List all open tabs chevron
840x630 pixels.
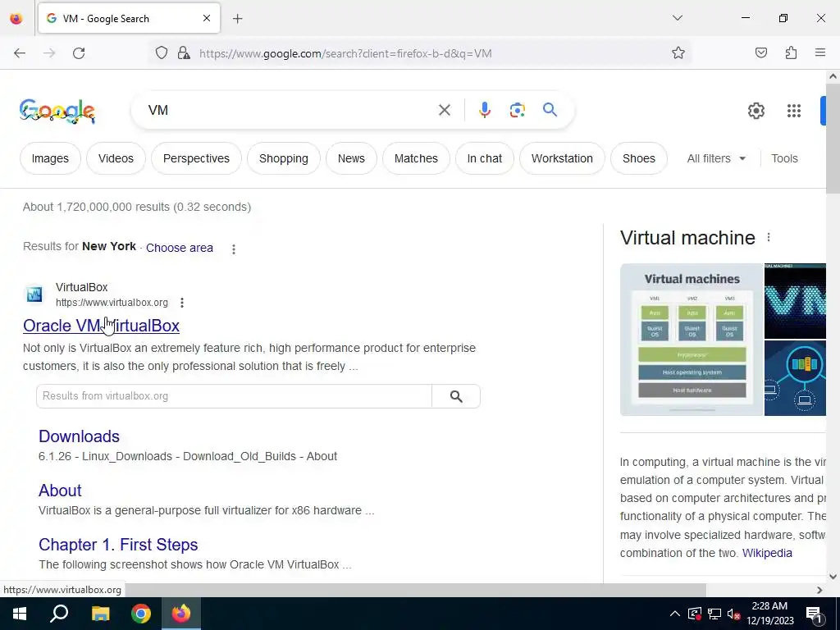click(x=678, y=18)
